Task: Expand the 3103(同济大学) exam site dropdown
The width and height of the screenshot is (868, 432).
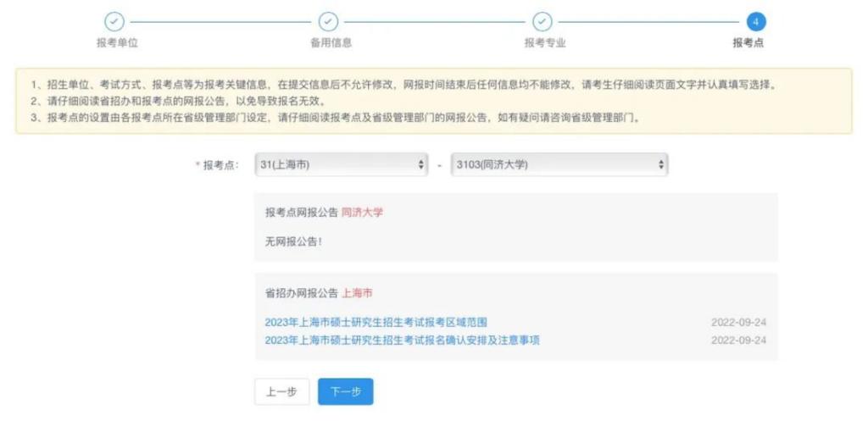Action: click(x=559, y=164)
